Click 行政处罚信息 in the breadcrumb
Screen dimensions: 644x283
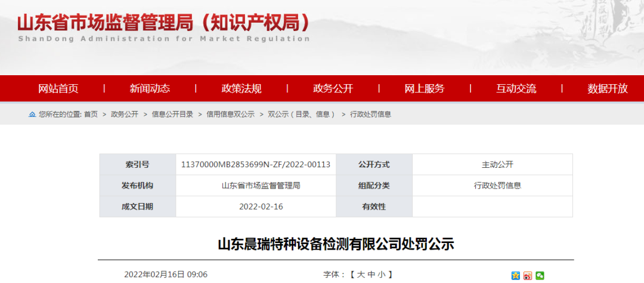[370, 114]
